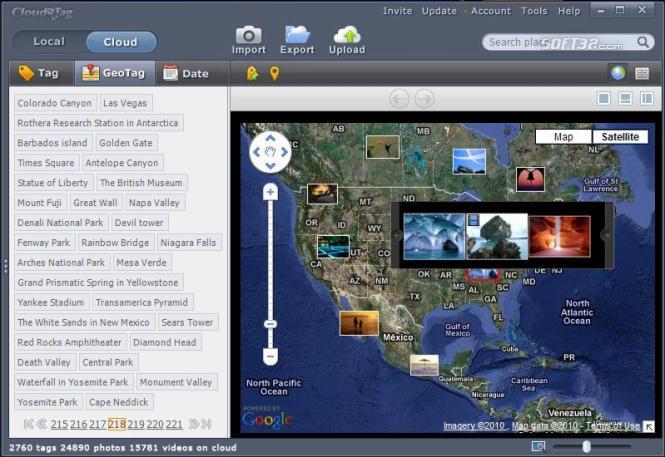Viewport: 665px width, 457px height.
Task: Click the Import camera icon
Action: 249,35
